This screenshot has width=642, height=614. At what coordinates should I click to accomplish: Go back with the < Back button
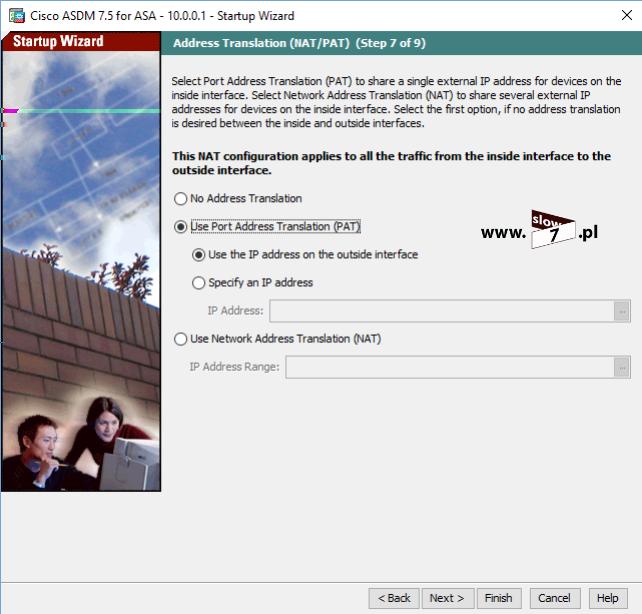click(394, 598)
